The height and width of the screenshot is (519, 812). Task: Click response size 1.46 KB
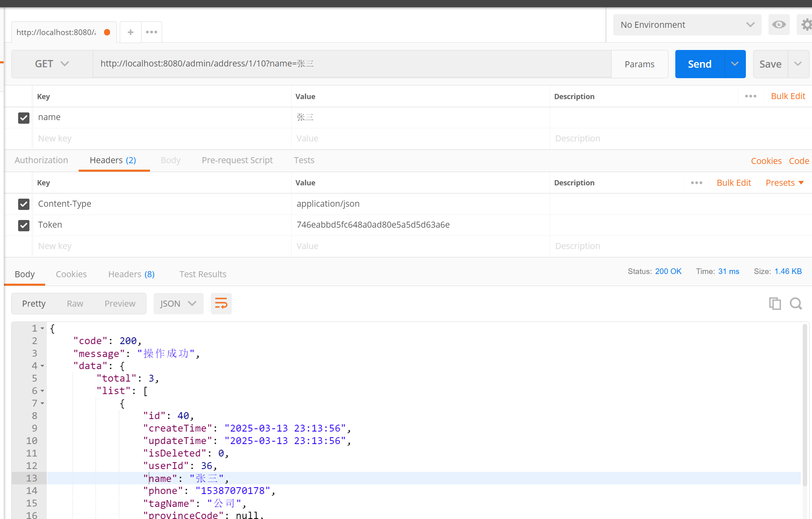pos(788,272)
